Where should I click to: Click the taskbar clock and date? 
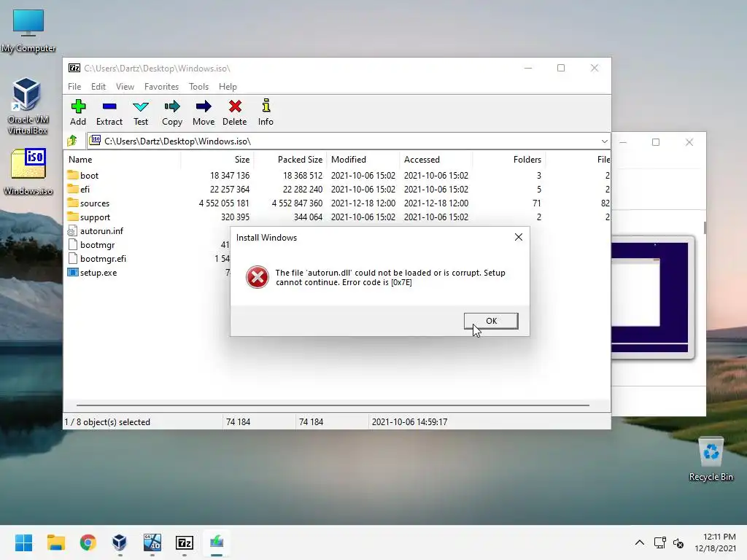coord(715,542)
